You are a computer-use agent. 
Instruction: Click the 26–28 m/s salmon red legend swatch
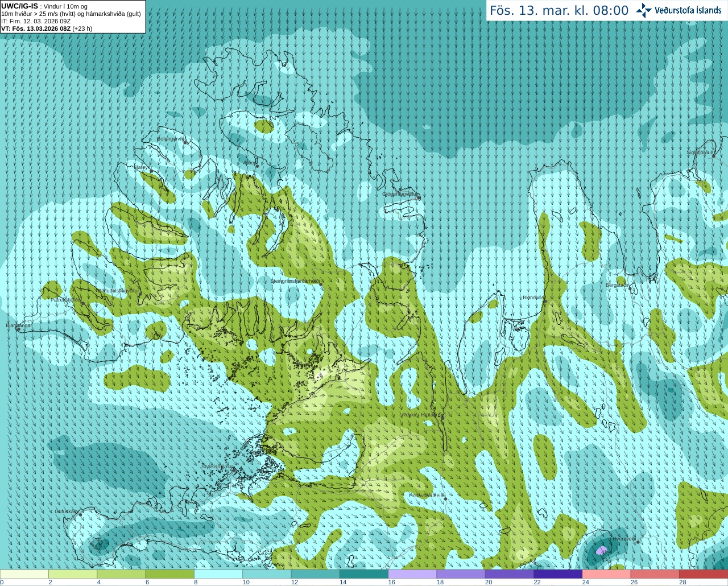655,574
